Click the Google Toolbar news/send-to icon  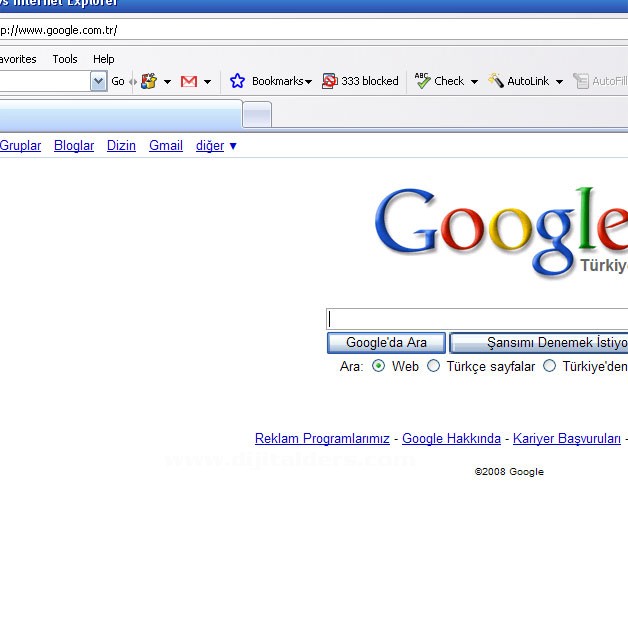coord(149,81)
